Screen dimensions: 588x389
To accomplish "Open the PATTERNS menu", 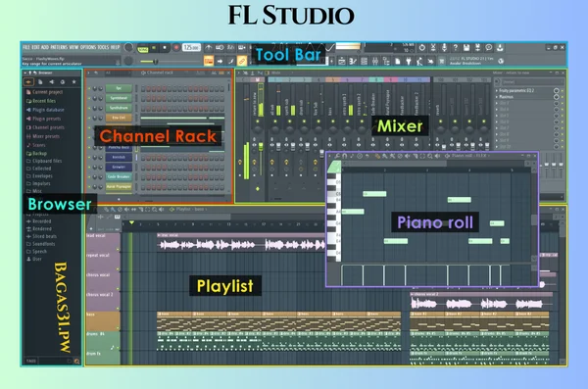I will pos(59,47).
